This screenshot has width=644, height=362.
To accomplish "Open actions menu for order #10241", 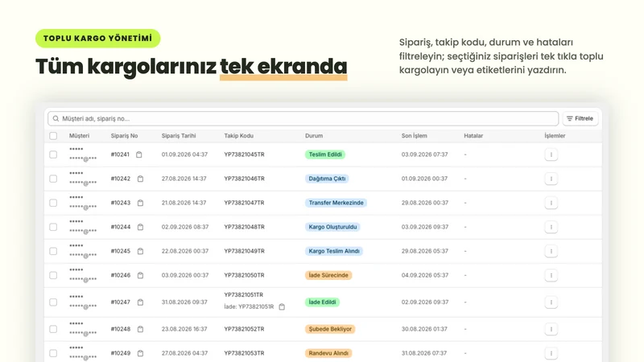I will point(551,154).
